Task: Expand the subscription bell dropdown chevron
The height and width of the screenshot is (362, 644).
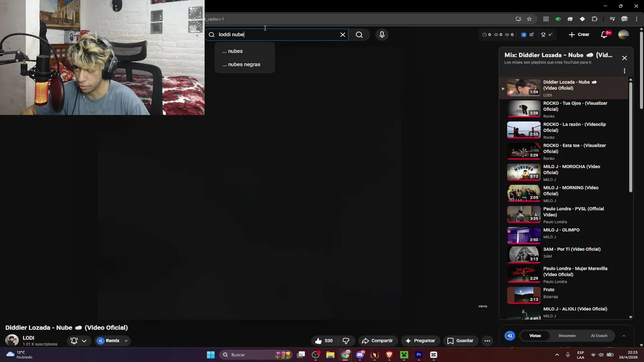Action: [84, 340]
